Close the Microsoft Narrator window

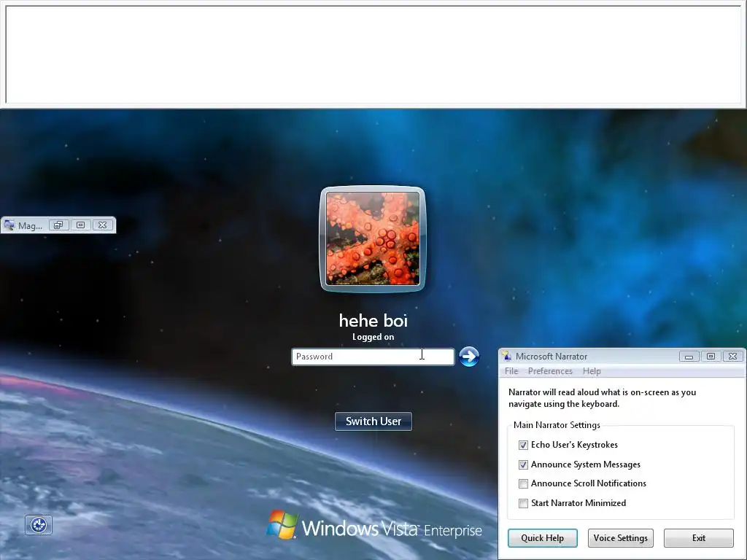click(732, 356)
